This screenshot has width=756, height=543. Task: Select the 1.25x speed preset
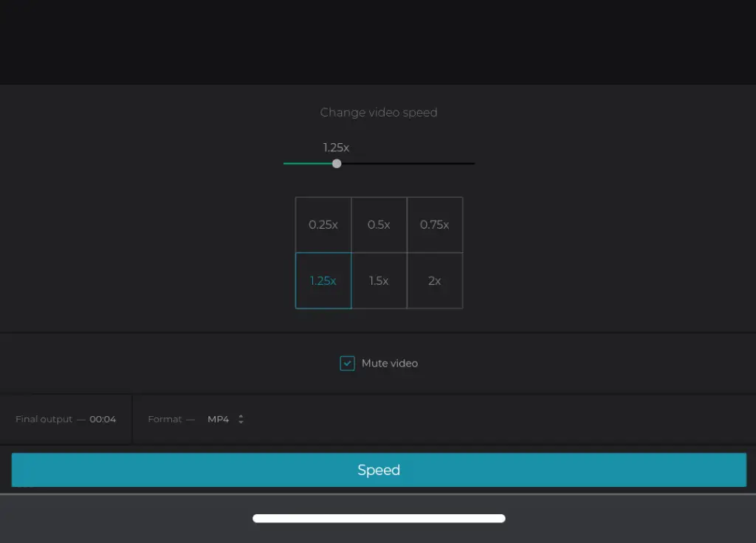(323, 280)
